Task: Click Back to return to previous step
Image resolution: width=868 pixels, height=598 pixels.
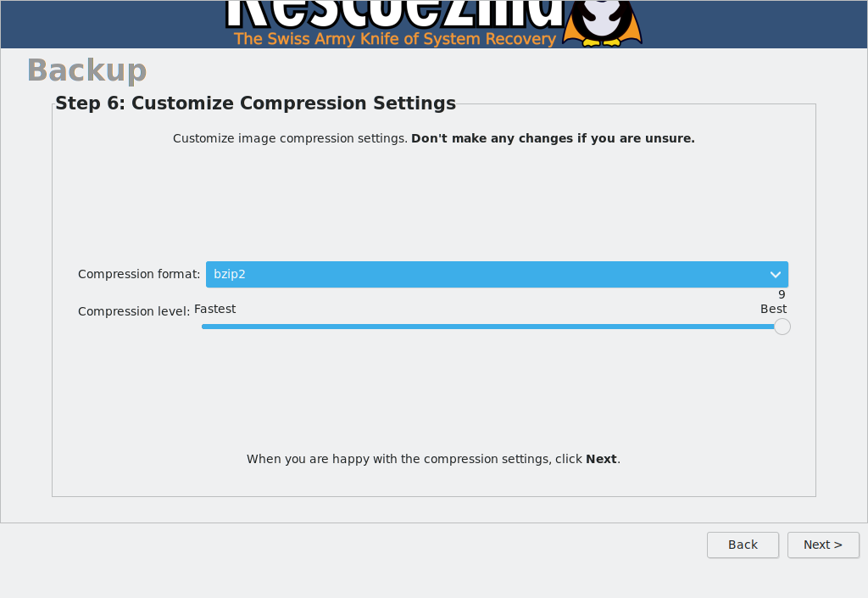Action: pos(743,545)
